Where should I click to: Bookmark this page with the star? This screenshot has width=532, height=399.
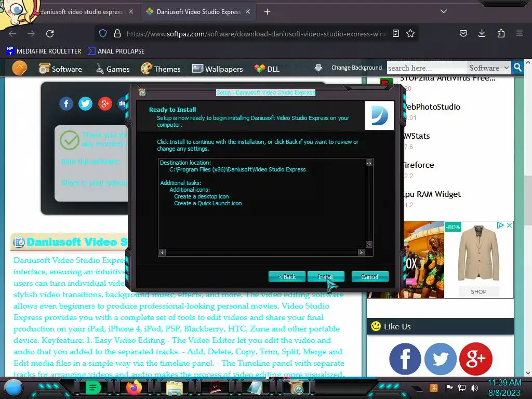click(410, 33)
